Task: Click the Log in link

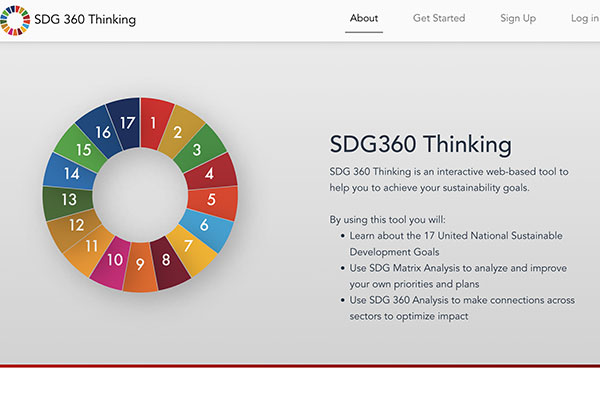Action: pyautogui.click(x=585, y=18)
